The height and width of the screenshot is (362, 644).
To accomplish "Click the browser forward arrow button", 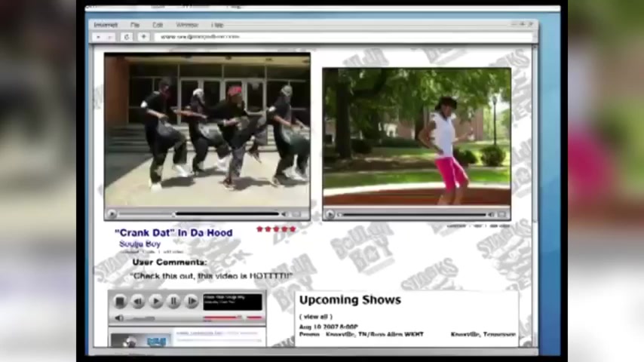I will click(110, 37).
